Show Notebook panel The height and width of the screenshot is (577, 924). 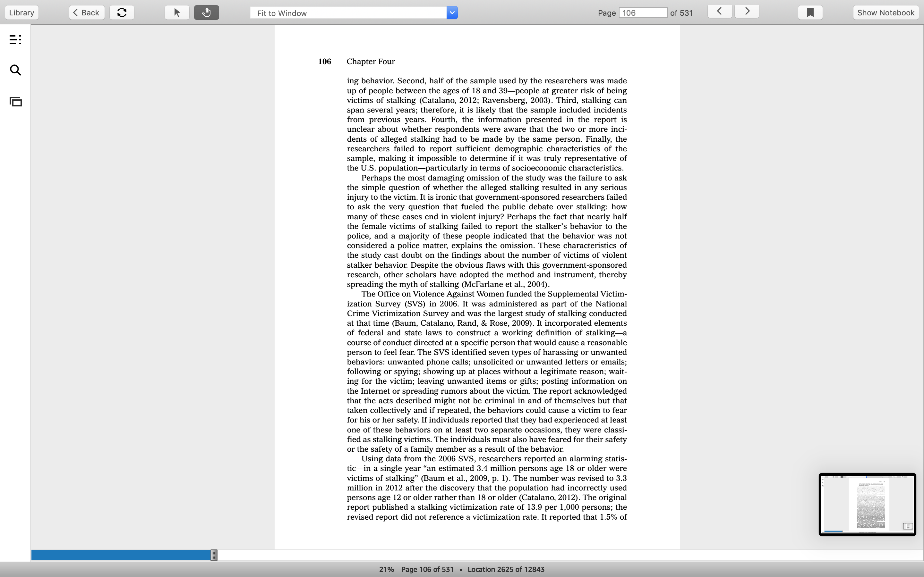pyautogui.click(x=886, y=13)
